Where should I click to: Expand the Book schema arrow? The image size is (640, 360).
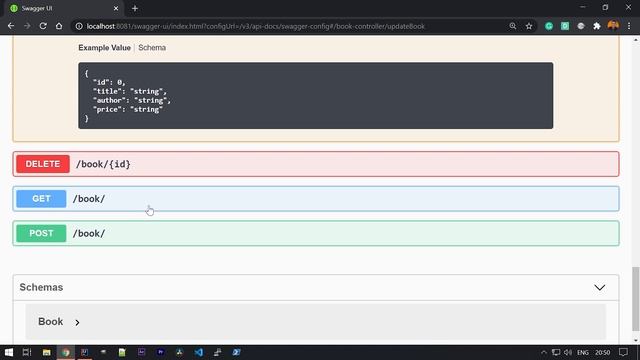77,322
